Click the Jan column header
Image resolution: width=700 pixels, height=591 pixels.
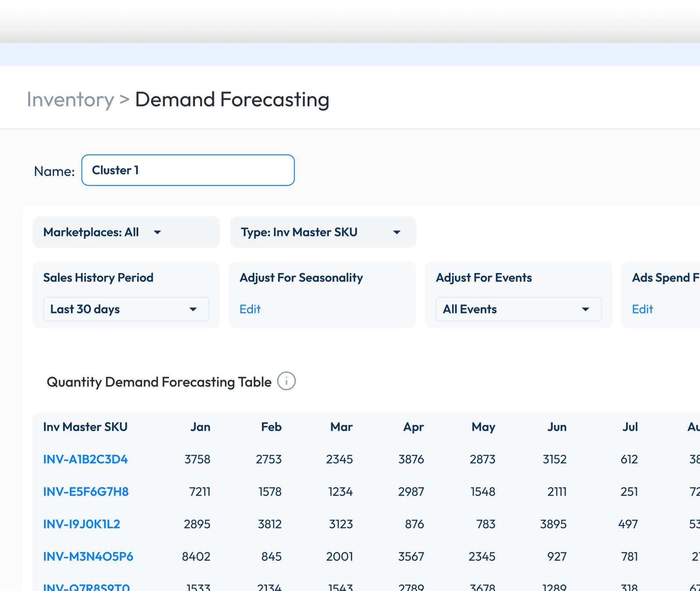pyautogui.click(x=200, y=427)
